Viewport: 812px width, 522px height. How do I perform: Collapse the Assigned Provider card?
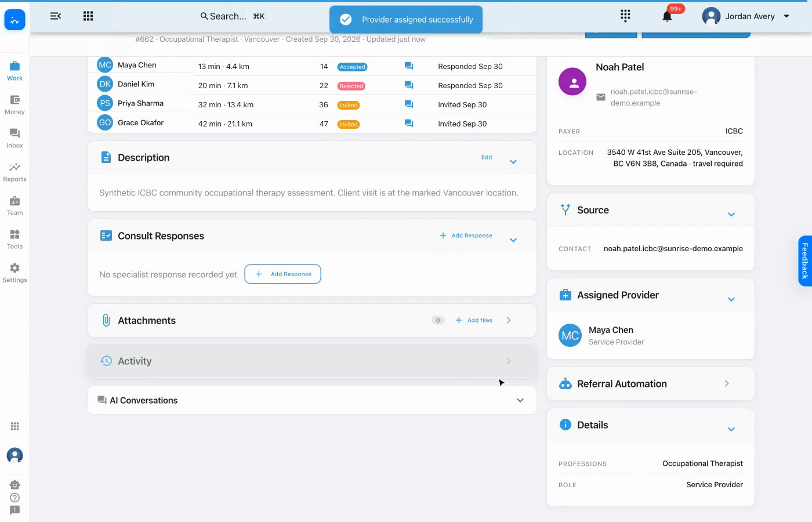click(x=731, y=299)
